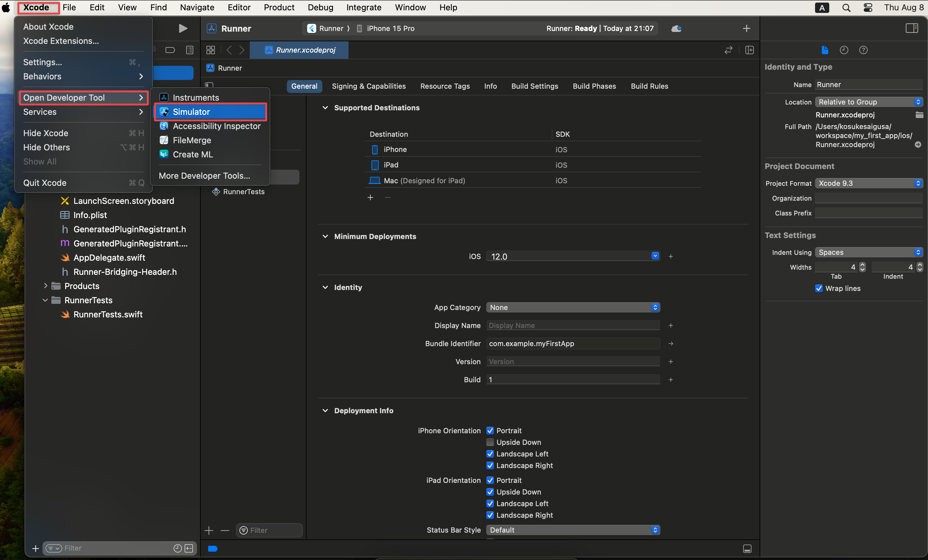Collapse the Supported Destinations section
Screen dimensions: 928x560
pos(325,108)
